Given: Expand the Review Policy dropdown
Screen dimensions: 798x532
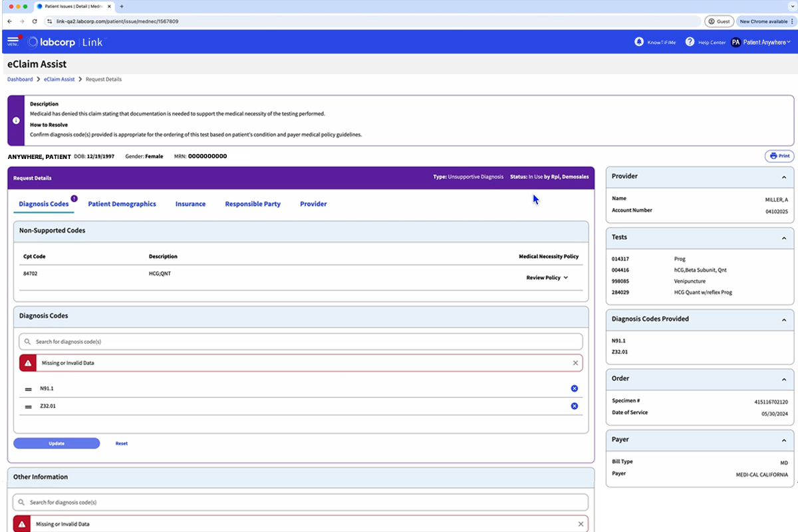Looking at the screenshot, I should 547,277.
